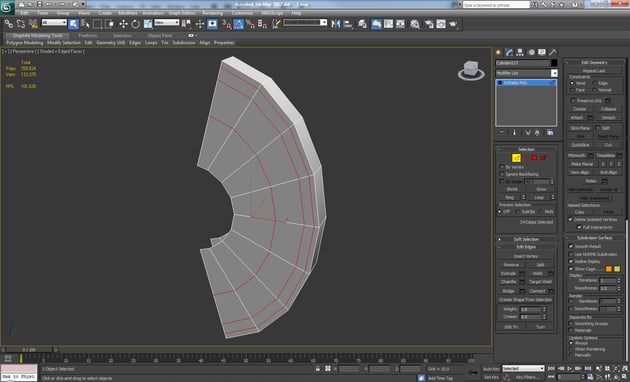Open Polygon Modeling ribbon panel
630x382 pixels.
click(25, 43)
